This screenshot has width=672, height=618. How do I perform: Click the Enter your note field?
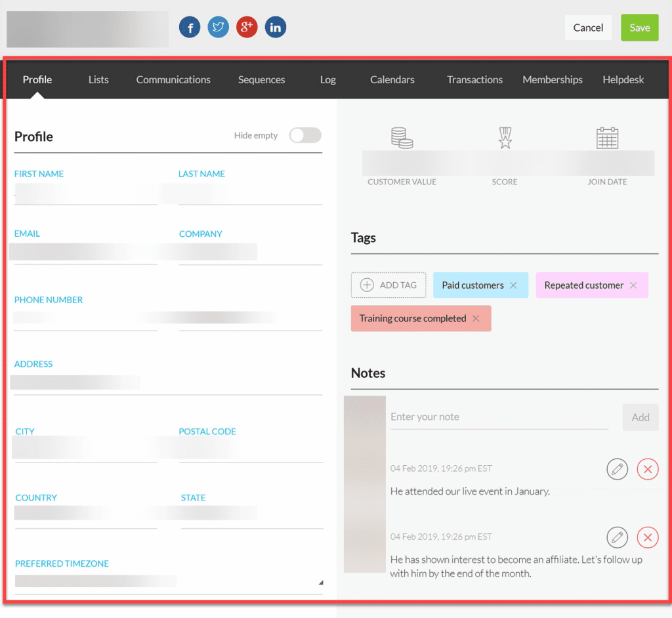click(x=499, y=417)
